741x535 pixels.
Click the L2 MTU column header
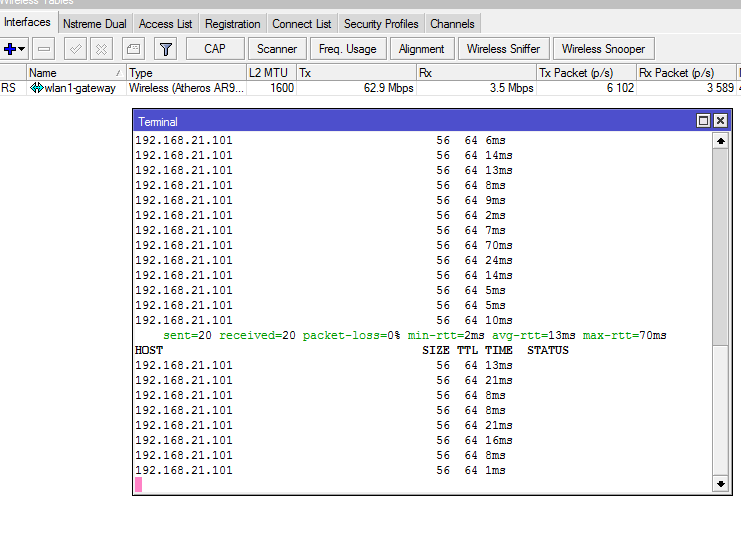click(x=271, y=73)
